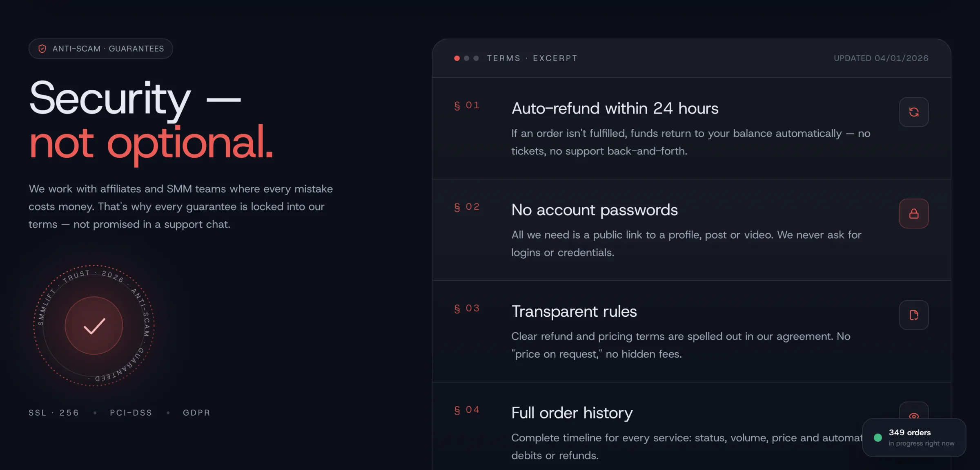The height and width of the screenshot is (470, 980).
Task: Click the refresh icon beside Auto-refund
Action: [x=913, y=112]
